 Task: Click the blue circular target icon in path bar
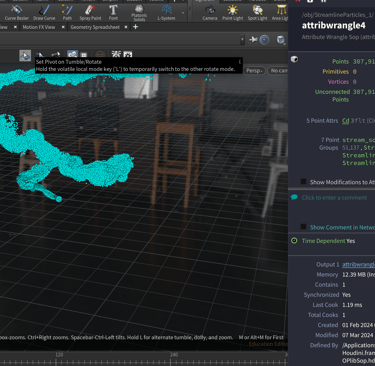264,40
